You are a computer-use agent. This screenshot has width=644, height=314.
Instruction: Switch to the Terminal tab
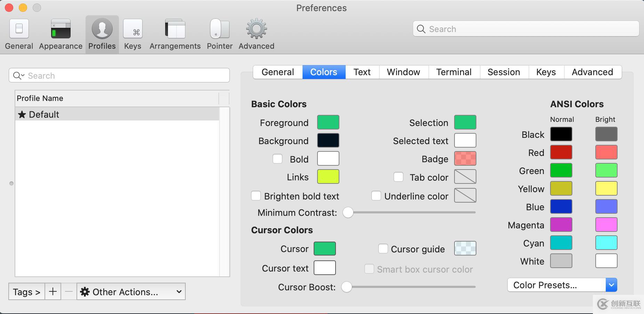pyautogui.click(x=454, y=72)
